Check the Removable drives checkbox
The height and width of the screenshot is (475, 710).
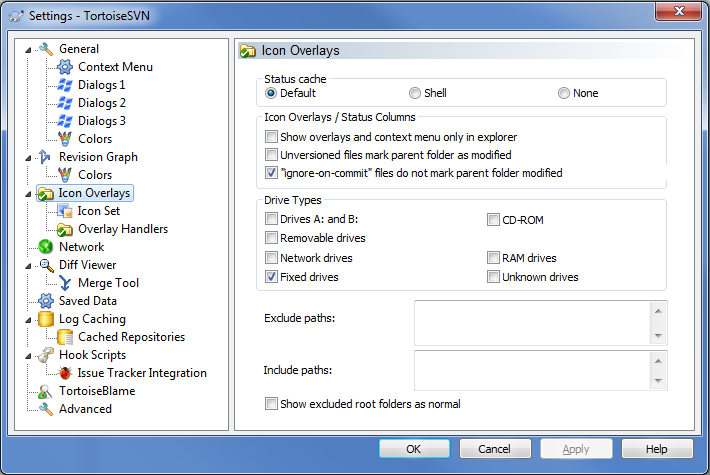coord(271,238)
